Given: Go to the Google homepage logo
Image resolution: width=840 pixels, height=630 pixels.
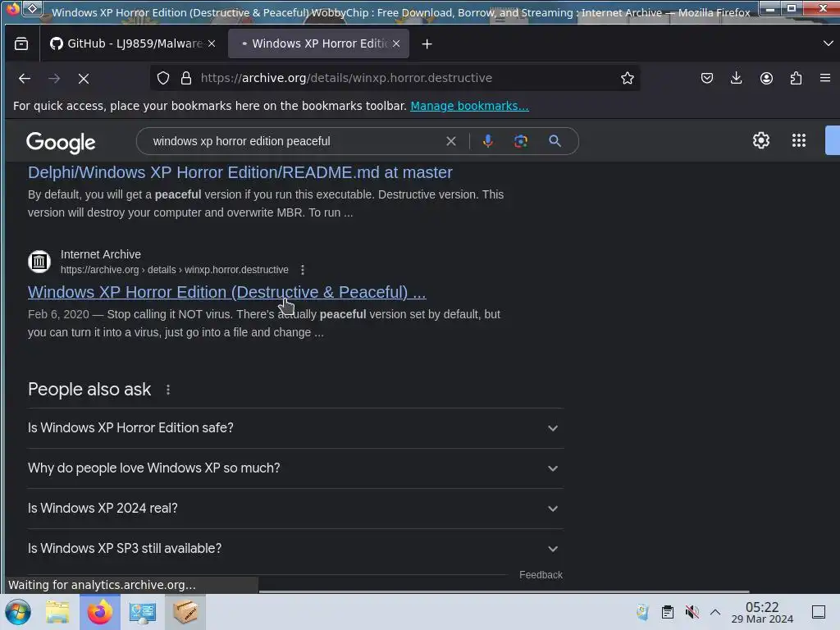Looking at the screenshot, I should (x=61, y=142).
